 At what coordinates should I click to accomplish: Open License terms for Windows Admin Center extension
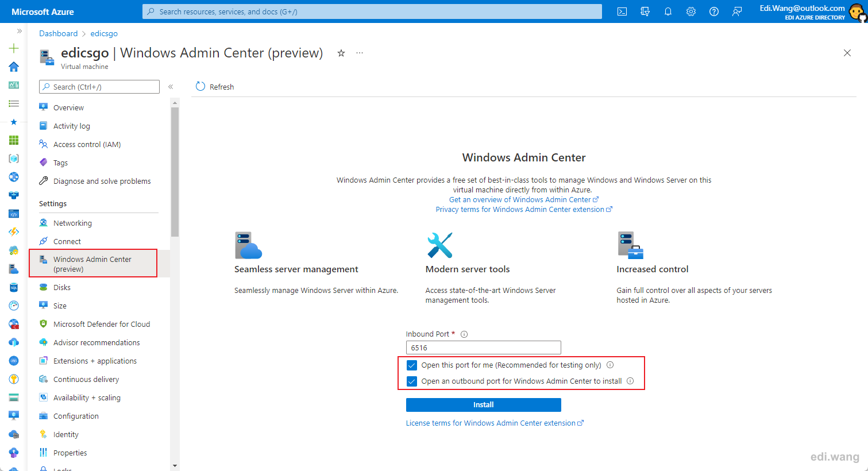pyautogui.click(x=495, y=423)
